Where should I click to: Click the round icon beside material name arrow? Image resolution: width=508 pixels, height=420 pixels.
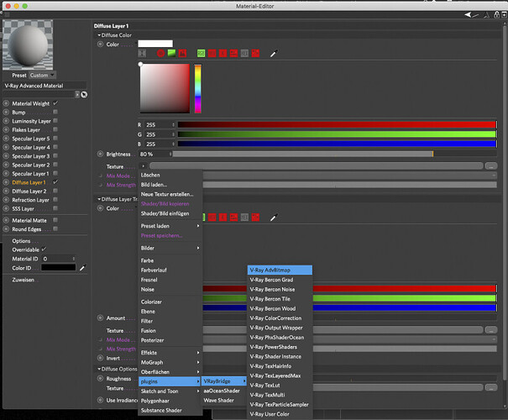[84, 95]
